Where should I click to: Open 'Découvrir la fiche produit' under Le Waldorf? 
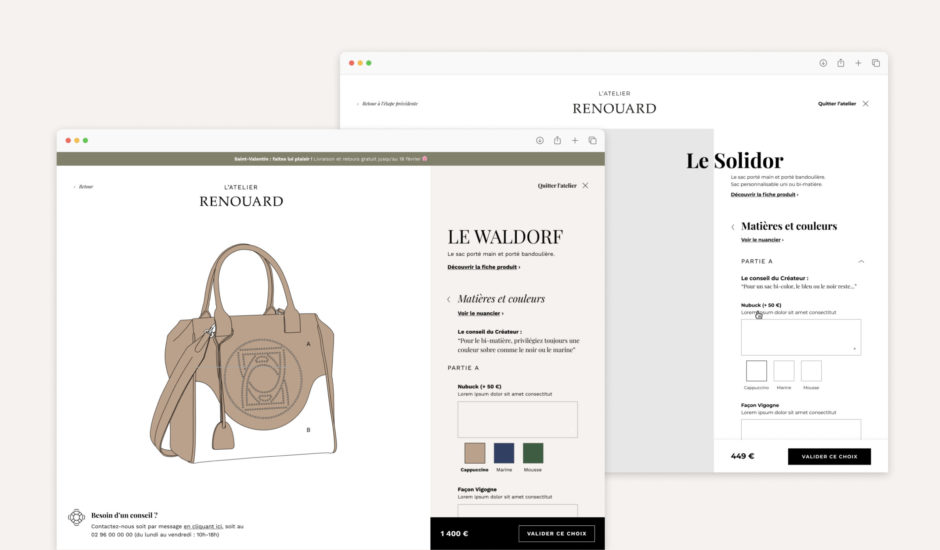point(483,267)
